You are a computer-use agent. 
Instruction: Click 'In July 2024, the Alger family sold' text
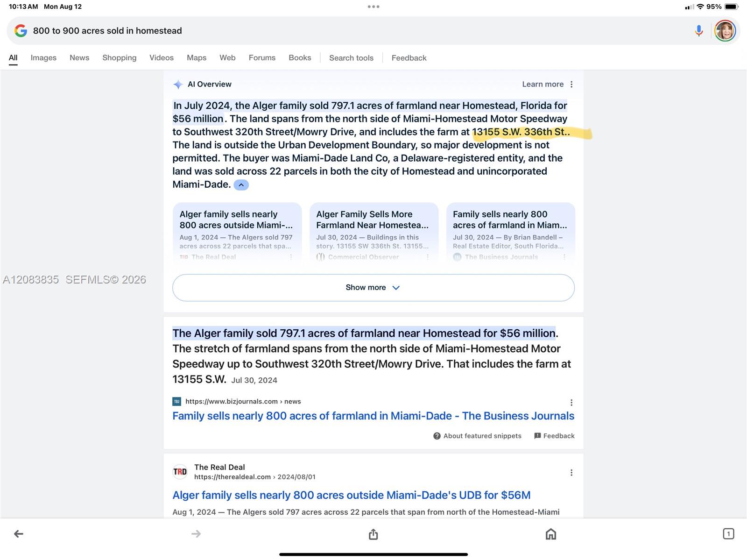pos(251,106)
